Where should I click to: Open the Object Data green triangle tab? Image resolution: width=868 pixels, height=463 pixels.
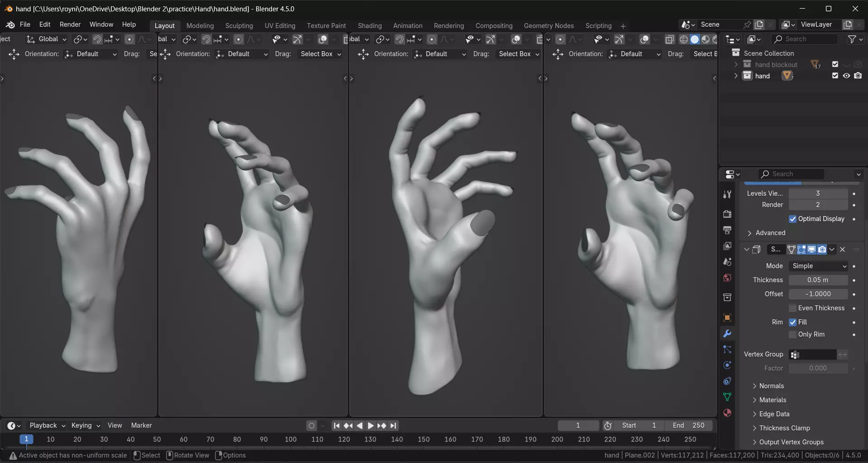click(x=727, y=397)
